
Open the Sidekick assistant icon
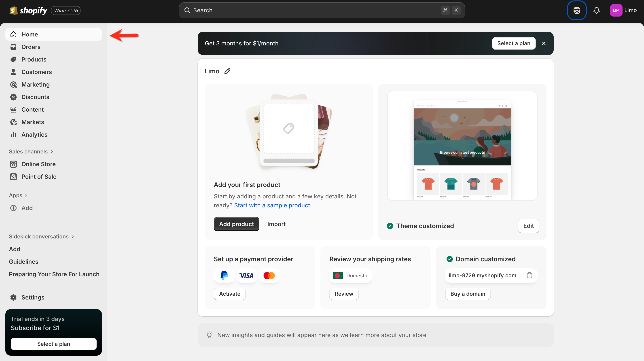point(576,10)
